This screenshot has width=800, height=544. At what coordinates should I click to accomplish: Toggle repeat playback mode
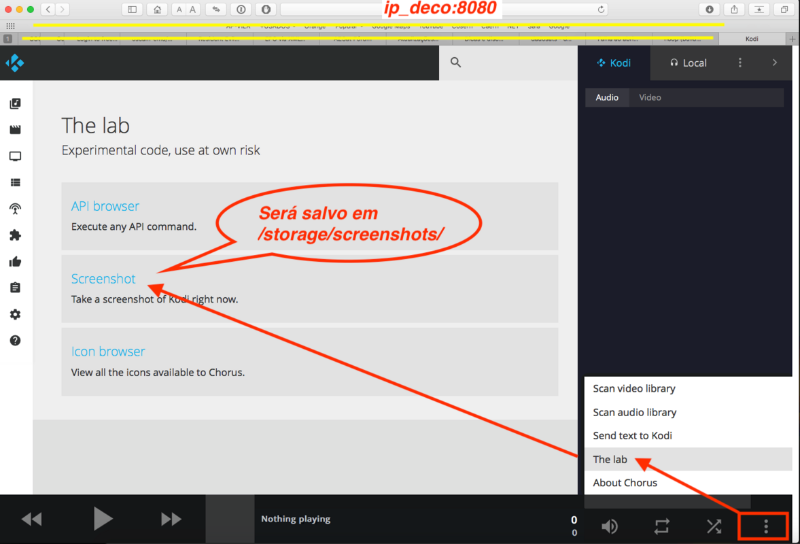[662, 525]
